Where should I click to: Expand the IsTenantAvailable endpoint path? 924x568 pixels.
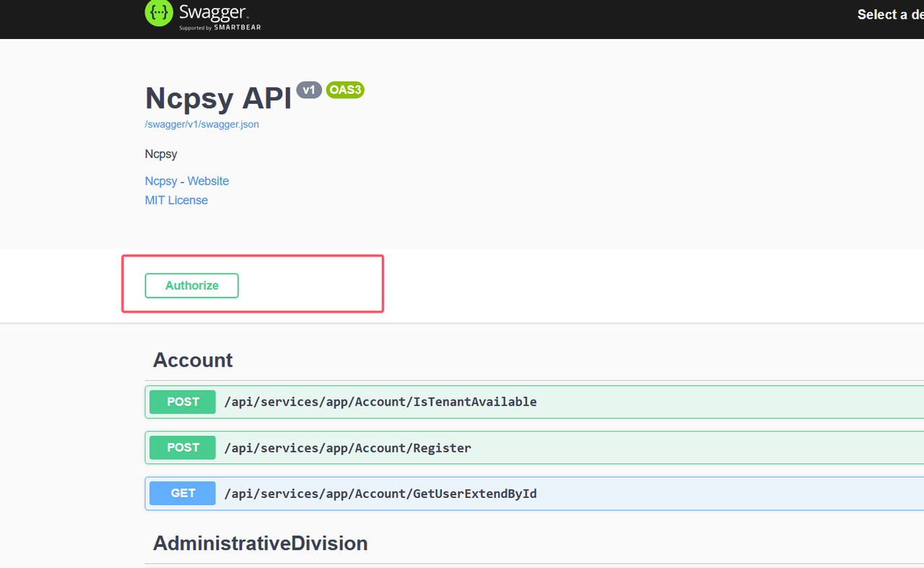pos(380,402)
